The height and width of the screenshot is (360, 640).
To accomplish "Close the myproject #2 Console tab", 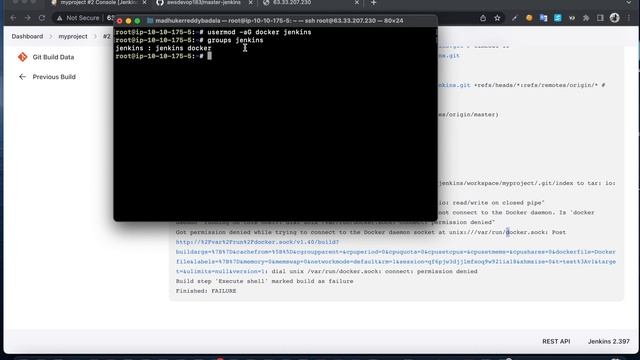I will click(144, 3).
